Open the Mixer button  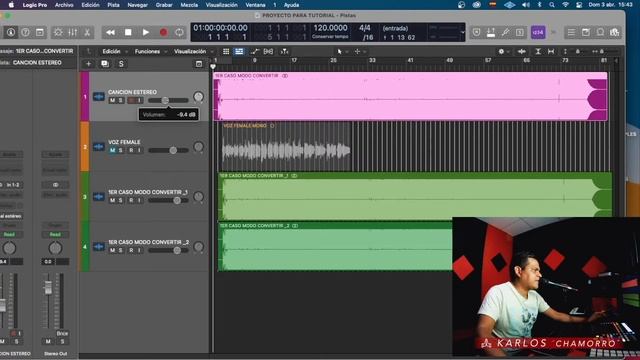click(73, 32)
